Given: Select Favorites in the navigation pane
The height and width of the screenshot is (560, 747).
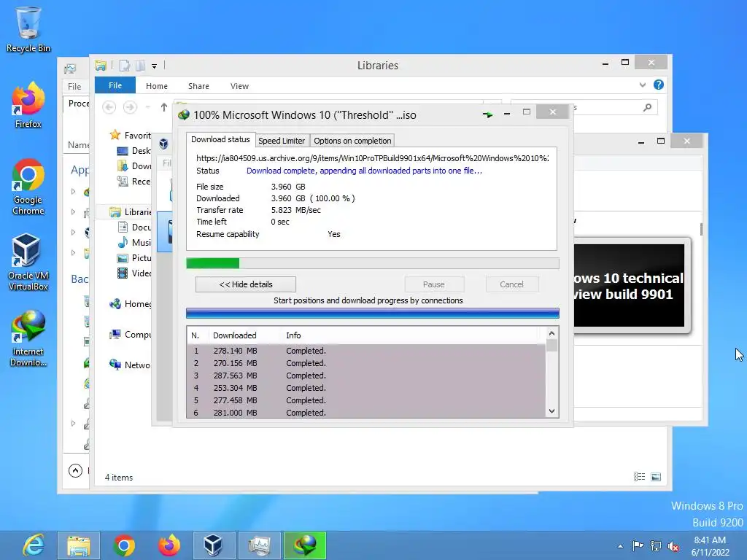Looking at the screenshot, I should click(x=130, y=135).
